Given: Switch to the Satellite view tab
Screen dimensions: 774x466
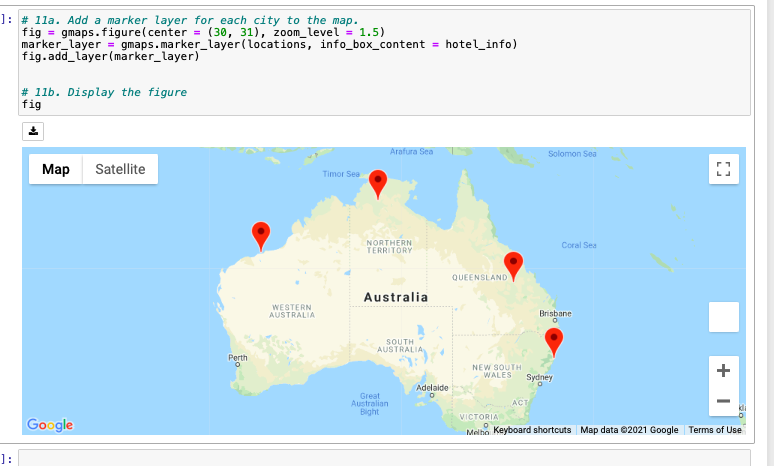Looking at the screenshot, I should [120, 169].
